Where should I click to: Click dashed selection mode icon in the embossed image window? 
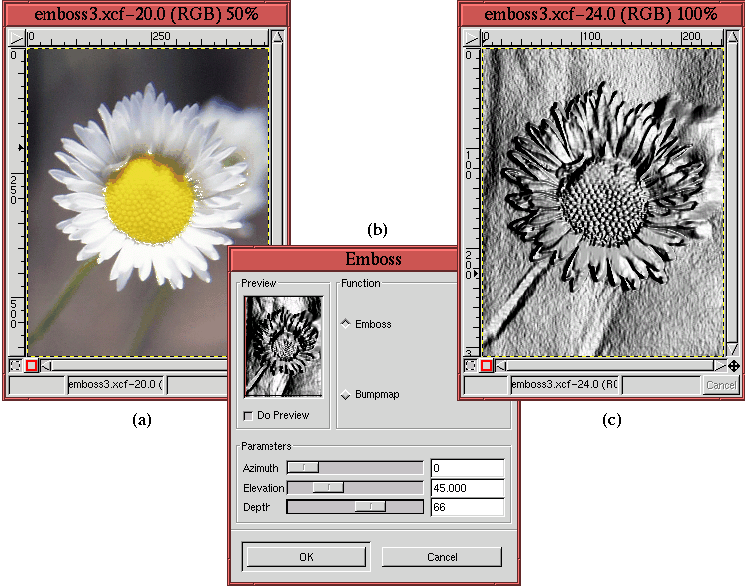click(x=470, y=366)
